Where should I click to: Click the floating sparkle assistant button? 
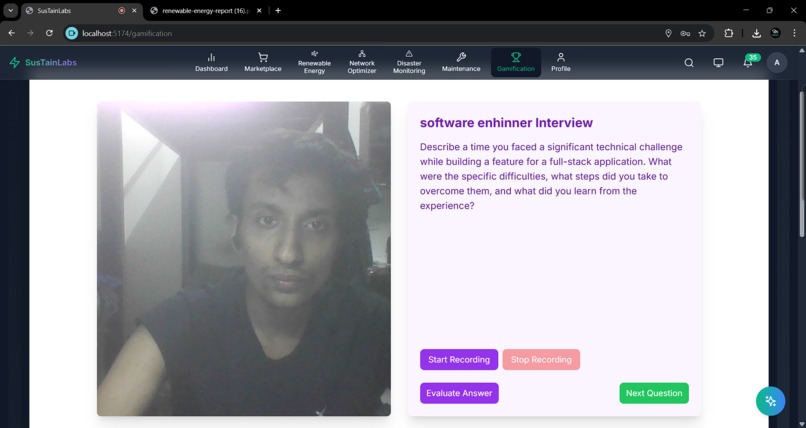(771, 401)
